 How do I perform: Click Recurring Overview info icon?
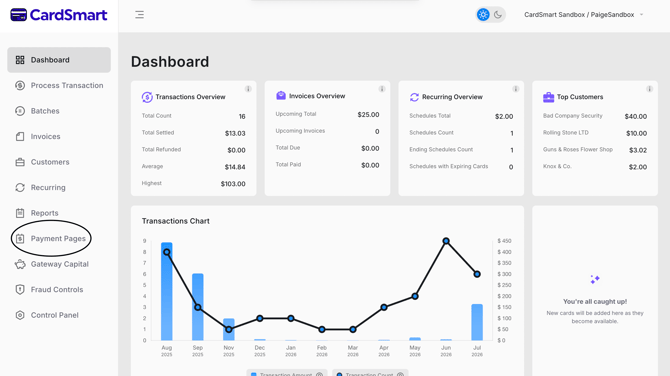tap(516, 89)
